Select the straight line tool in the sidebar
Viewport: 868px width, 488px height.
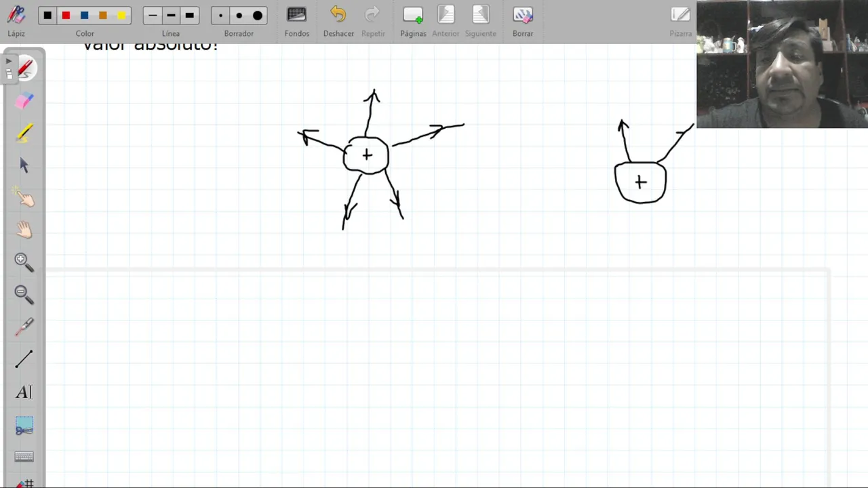point(24,359)
